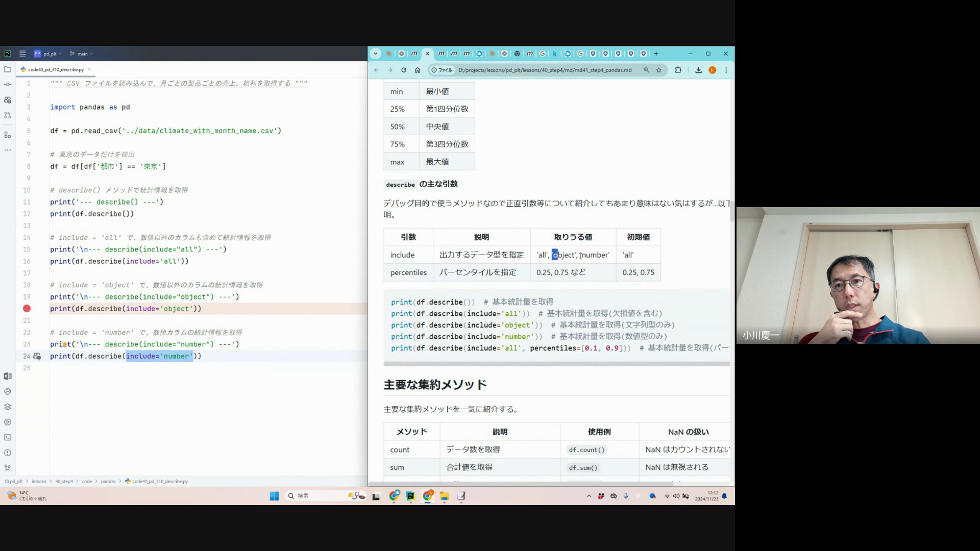Open the Commit tool window
Viewport: 980px width, 551px height.
coord(7,85)
